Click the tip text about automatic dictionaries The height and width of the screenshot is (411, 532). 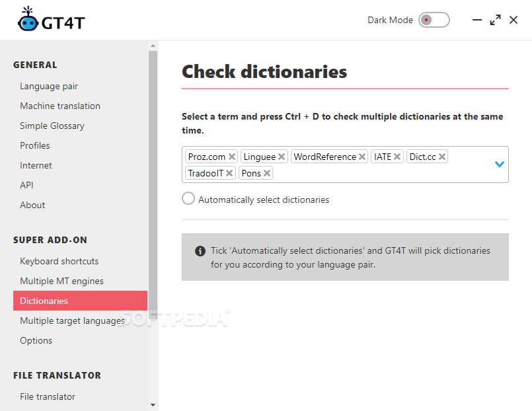pos(350,258)
